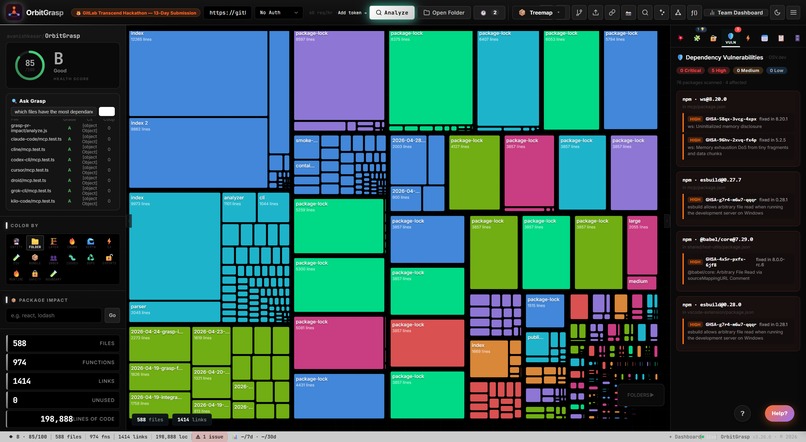
Task: Select the 'index 2' blue treemap block
Action: (198, 153)
